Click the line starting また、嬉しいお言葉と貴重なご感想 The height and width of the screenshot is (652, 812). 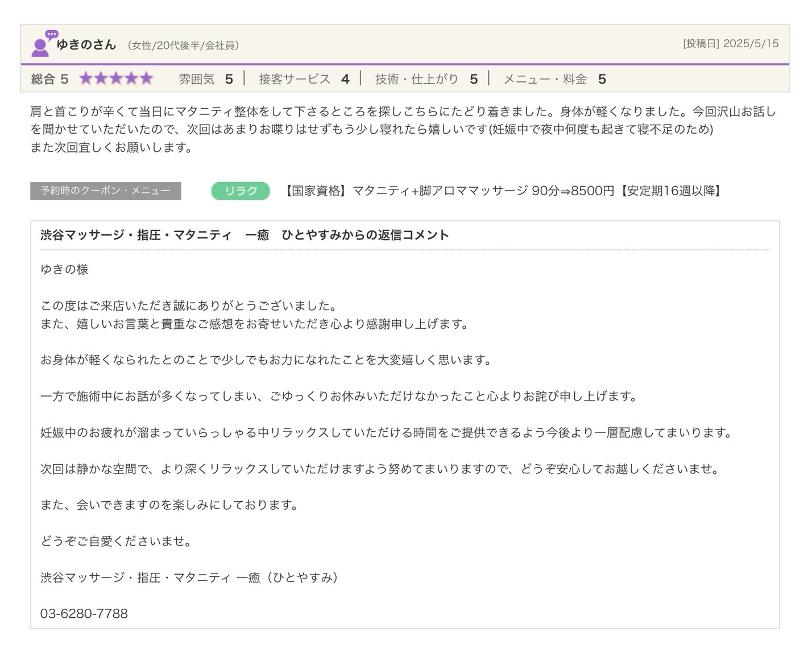pos(255,324)
